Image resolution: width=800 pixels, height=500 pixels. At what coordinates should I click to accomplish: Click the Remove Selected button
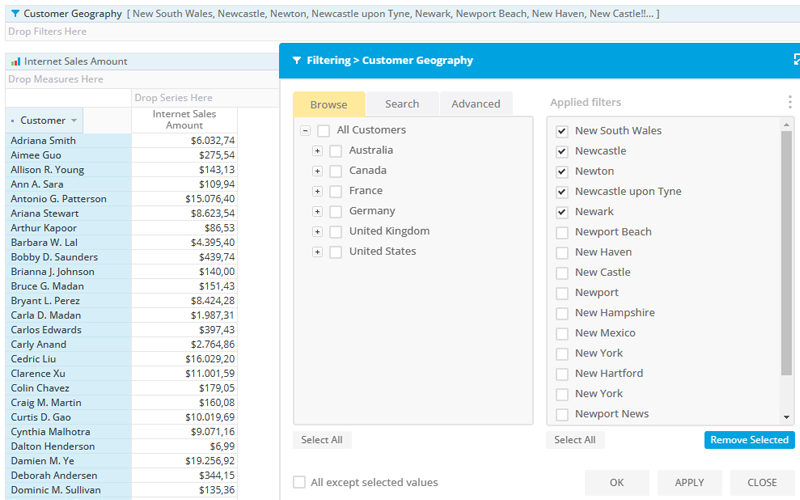coord(749,440)
